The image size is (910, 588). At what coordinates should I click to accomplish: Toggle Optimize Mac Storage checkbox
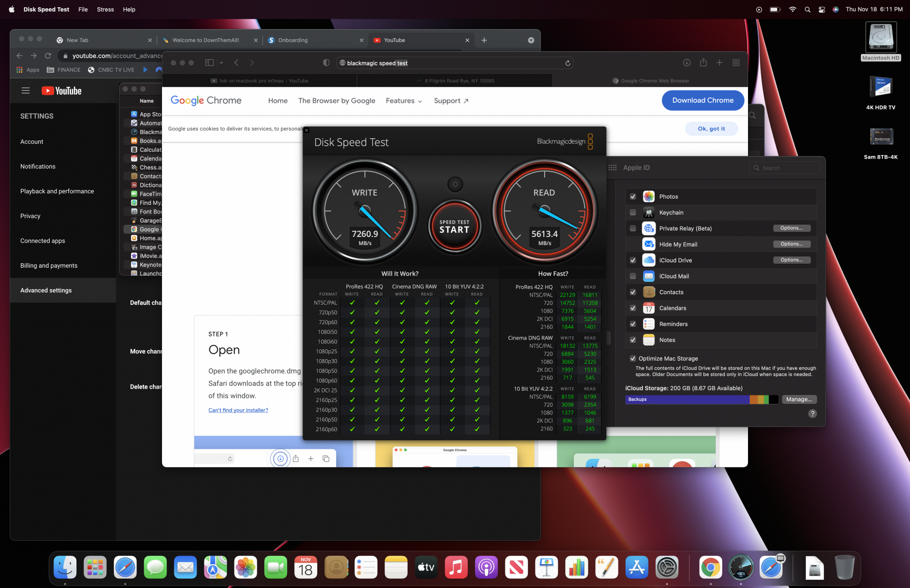633,358
